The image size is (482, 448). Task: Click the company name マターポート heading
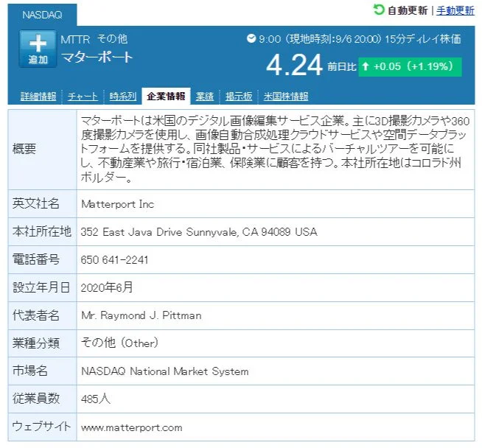97,57
